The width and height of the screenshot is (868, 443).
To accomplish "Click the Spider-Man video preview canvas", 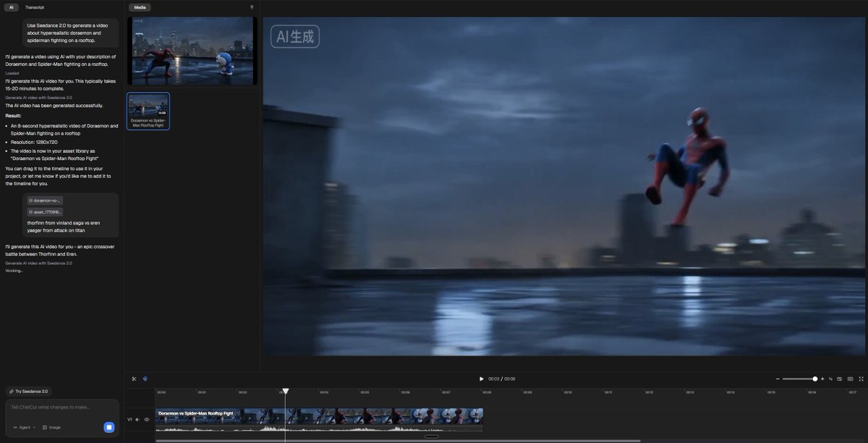I will click(565, 186).
